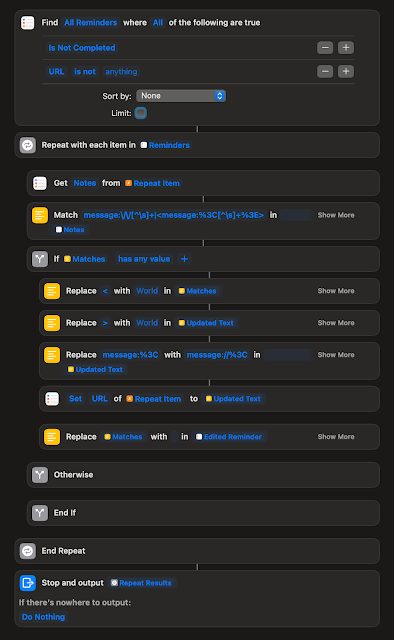Image resolution: width=394 pixels, height=640 pixels.
Task: Click the End Repeat icon
Action: (x=28, y=551)
